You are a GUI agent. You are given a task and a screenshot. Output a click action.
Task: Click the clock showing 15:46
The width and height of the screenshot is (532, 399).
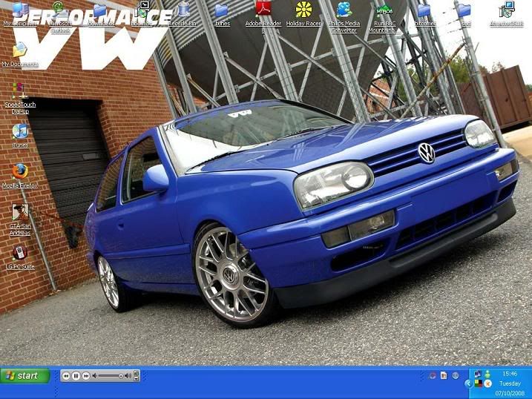tap(510, 374)
